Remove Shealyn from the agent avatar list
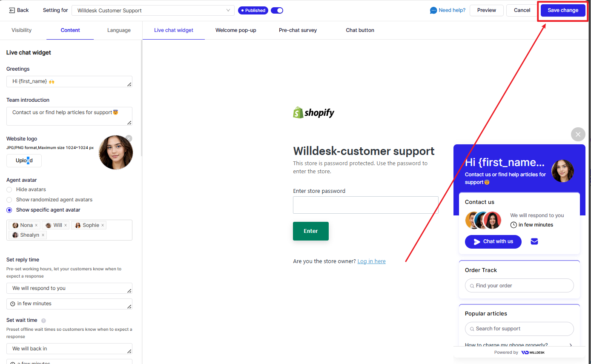 coord(43,235)
